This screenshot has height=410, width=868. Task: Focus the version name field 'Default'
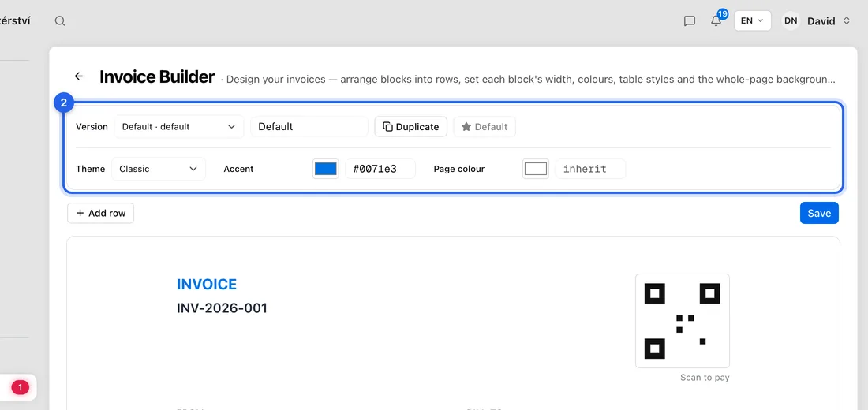click(309, 127)
